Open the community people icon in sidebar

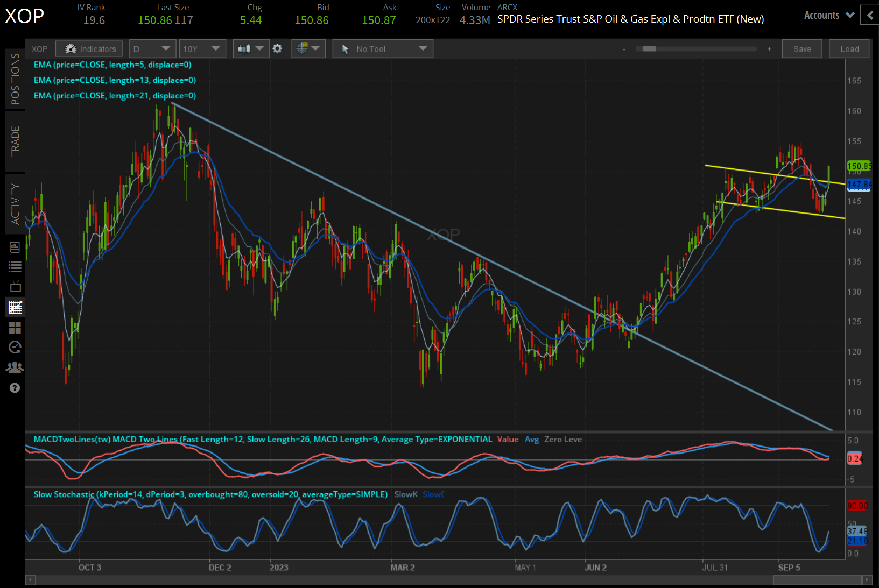tap(15, 367)
